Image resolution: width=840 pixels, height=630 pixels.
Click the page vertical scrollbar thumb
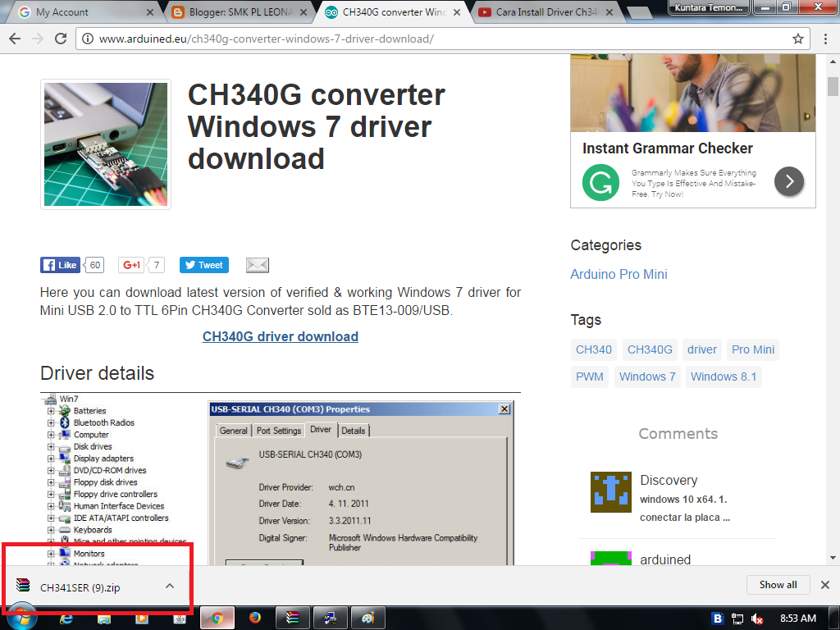pyautogui.click(x=833, y=86)
